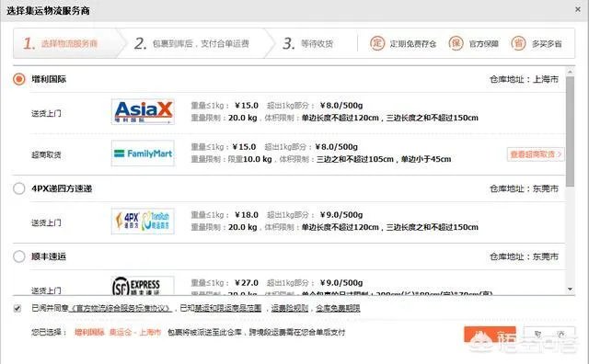The height and width of the screenshot is (364, 589).
Task: Click the orange confirm button
Action: [490, 335]
